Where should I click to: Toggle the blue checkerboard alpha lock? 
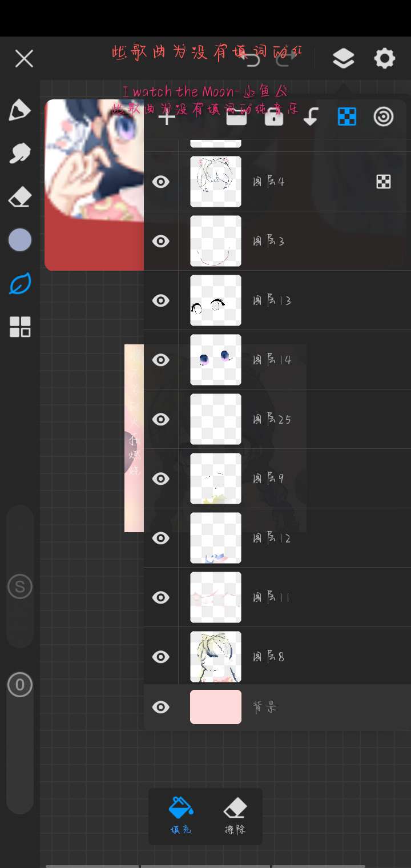pos(347,117)
